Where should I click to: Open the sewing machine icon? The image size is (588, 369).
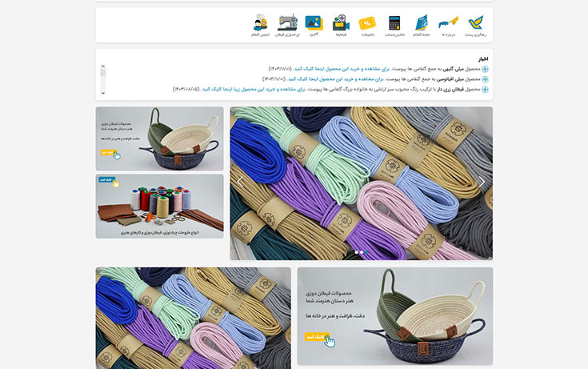[288, 22]
